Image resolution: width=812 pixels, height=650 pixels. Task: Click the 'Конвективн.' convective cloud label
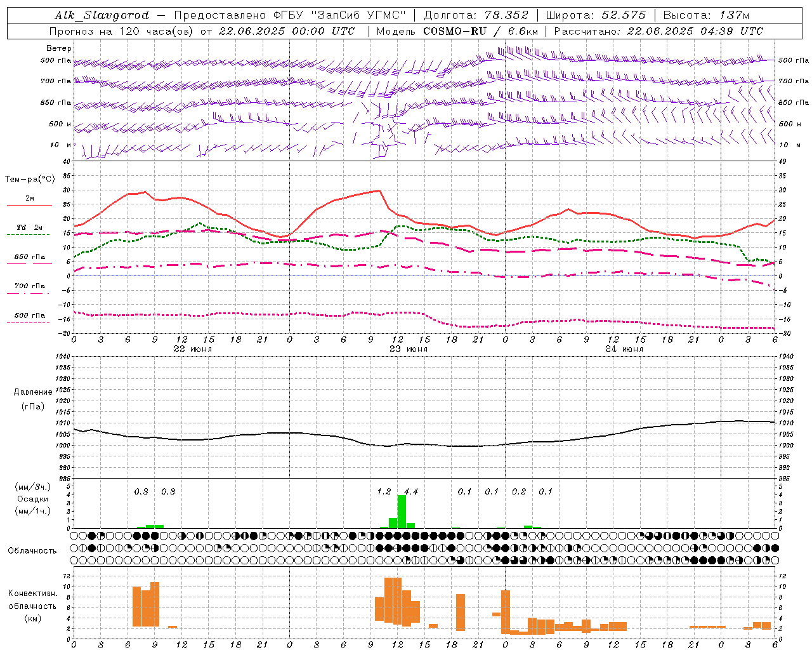tap(33, 594)
